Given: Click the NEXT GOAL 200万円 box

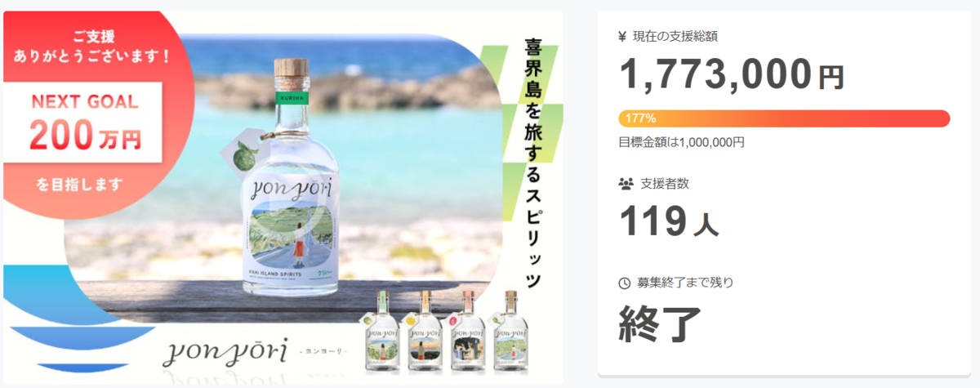Looking at the screenshot, I should 86,123.
